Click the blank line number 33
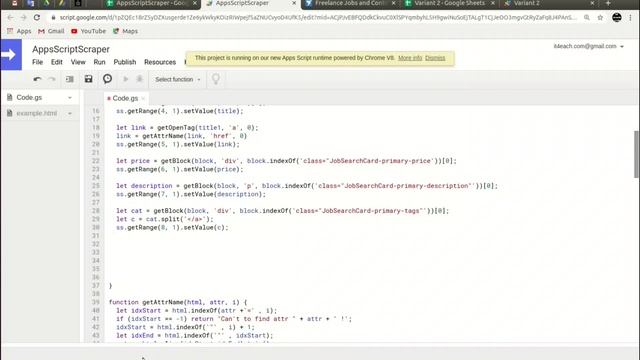Viewport: 640px width, 360px height. point(96,252)
